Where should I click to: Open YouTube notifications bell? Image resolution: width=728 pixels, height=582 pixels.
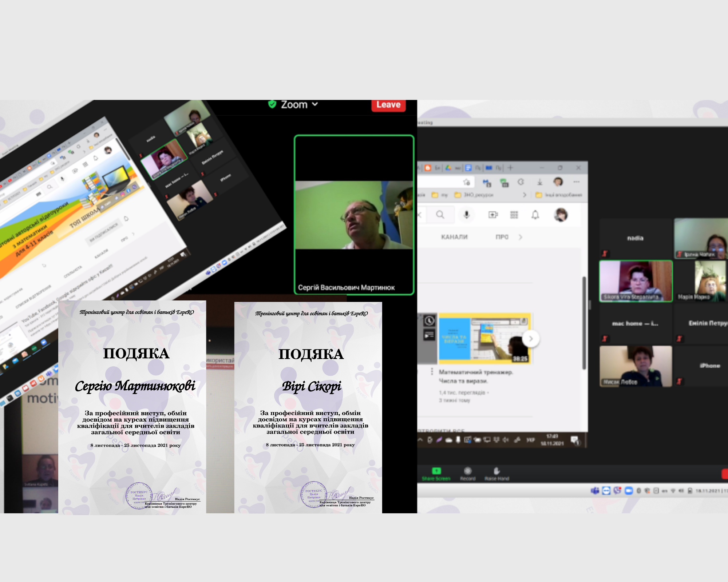point(535,215)
